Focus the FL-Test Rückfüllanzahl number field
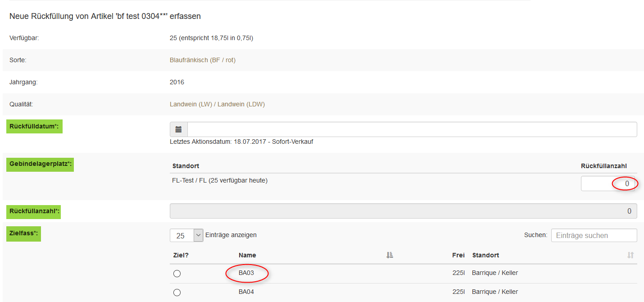 [608, 183]
